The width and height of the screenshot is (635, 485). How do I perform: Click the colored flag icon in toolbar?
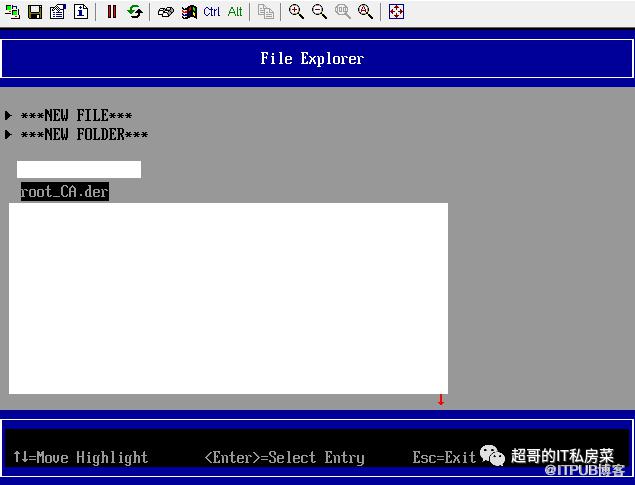tap(189, 12)
